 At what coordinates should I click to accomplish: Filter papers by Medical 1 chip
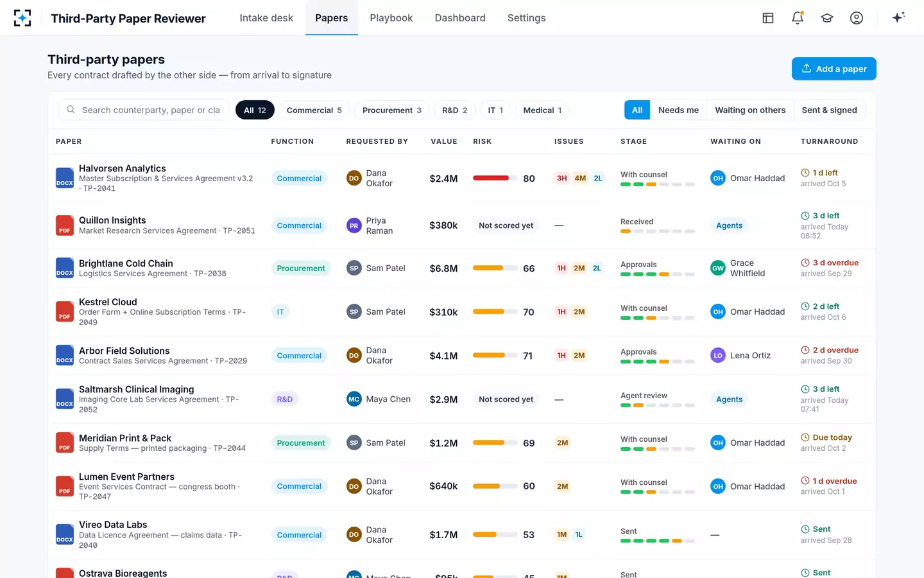pyautogui.click(x=543, y=110)
